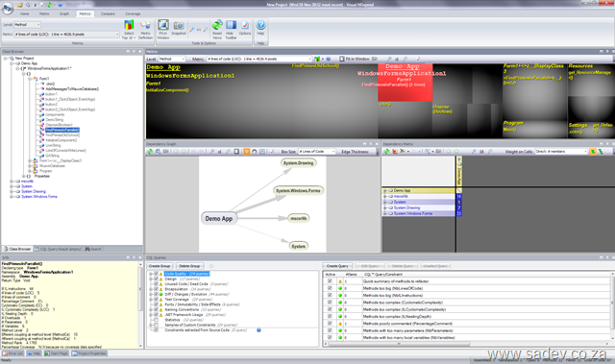Click the zoom-out magnifier in the ribbon Tools section
The height and width of the screenshot is (364, 615).
click(206, 30)
